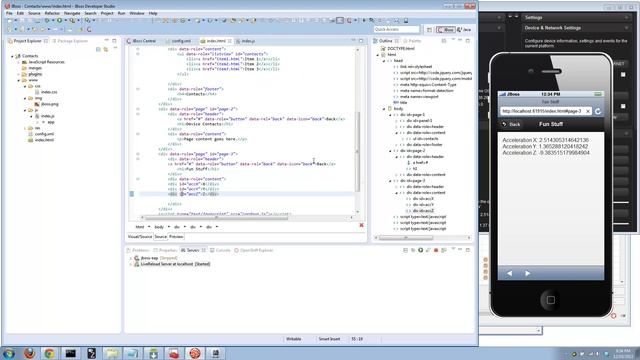Screen dimensions: 640x360
Task: Click the Debug bug toolbar icon
Action: point(47,20)
